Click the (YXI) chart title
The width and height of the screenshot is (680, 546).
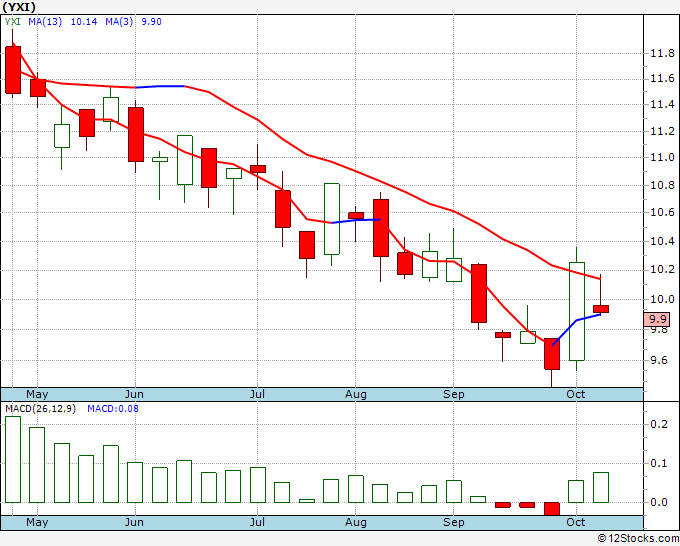pyautogui.click(x=19, y=7)
